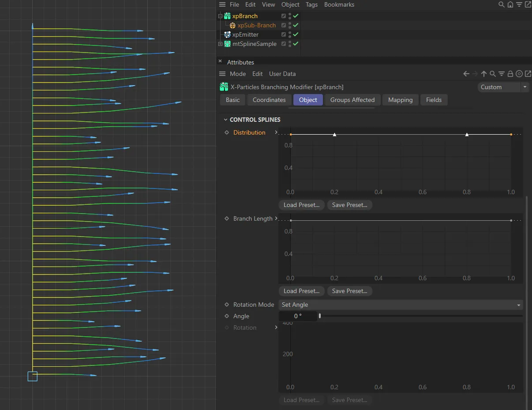Click the home icon near the top right
The width and height of the screenshot is (532, 410).
click(510, 4)
